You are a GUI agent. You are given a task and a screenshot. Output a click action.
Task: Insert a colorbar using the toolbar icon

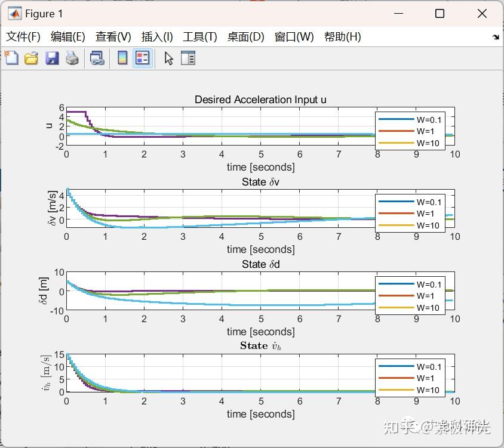(x=122, y=58)
